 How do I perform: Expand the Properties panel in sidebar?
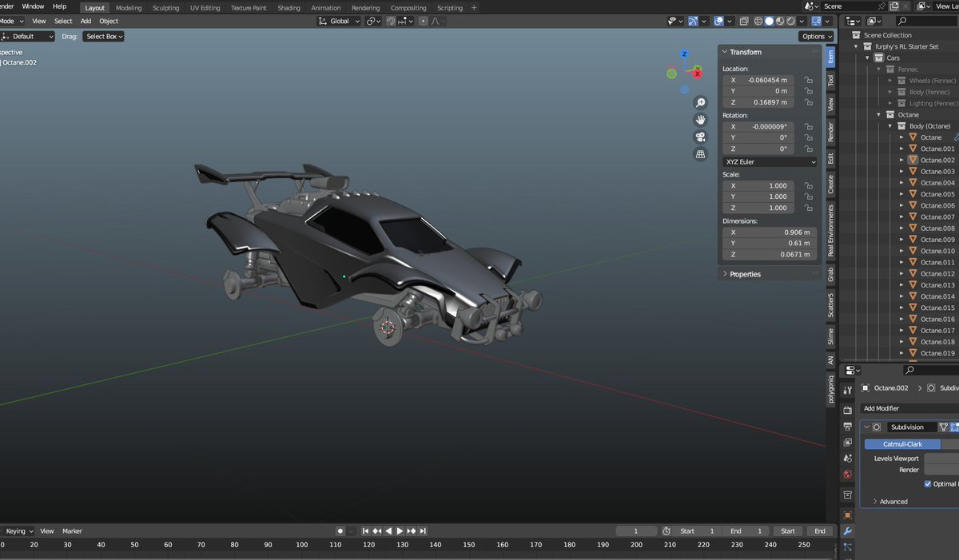point(726,274)
